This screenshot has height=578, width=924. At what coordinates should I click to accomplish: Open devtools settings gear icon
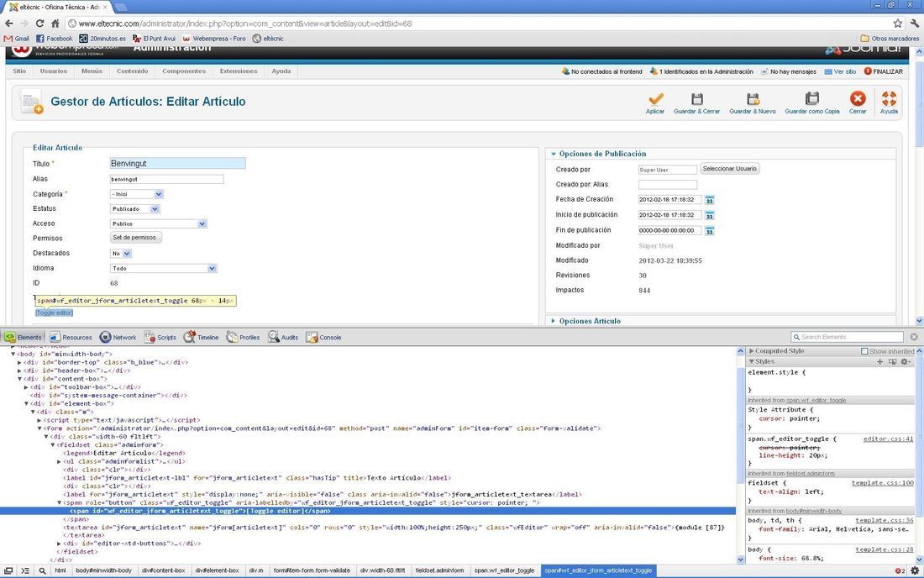tap(915, 571)
